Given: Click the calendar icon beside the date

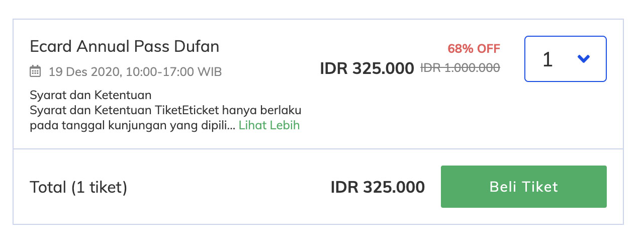Looking at the screenshot, I should pos(35,71).
